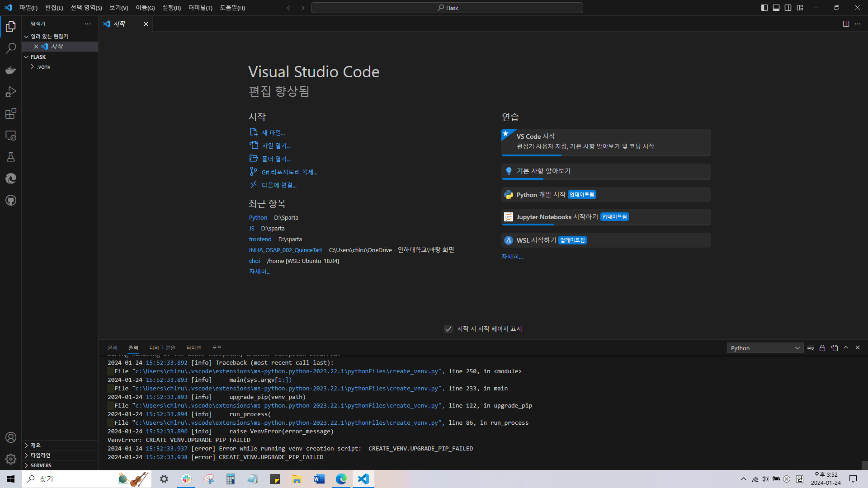Go forward with navigation arrow
Viewport: 868px width, 488px height.
click(x=302, y=8)
